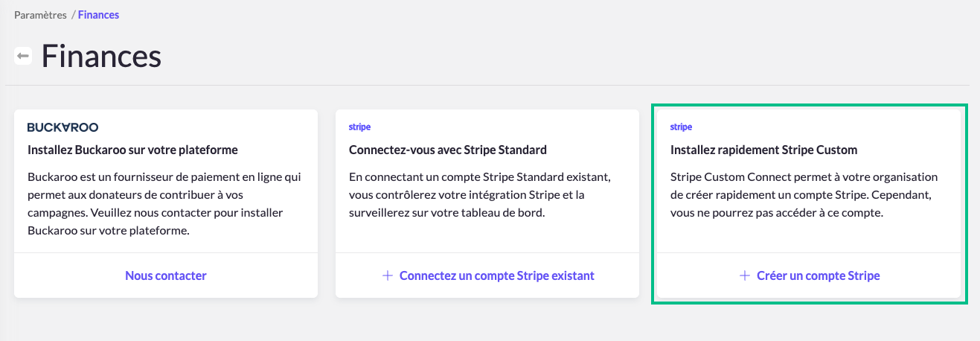980x341 pixels.
Task: Select the Finances breadcrumb item
Action: (98, 15)
